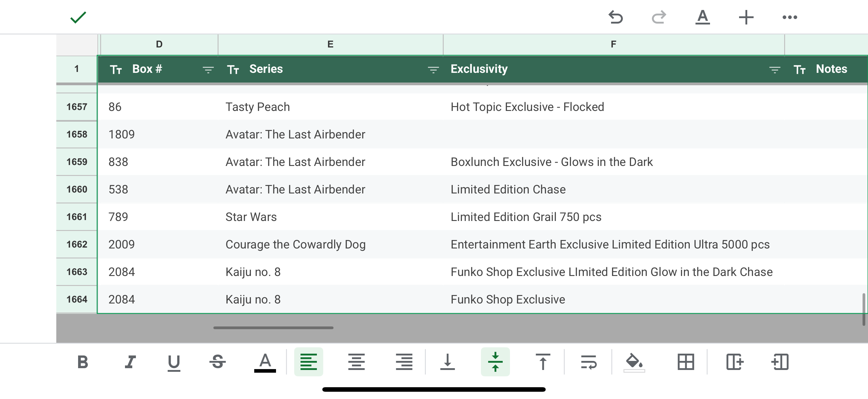Align text to the left
This screenshot has width=868, height=399.
pyautogui.click(x=308, y=362)
